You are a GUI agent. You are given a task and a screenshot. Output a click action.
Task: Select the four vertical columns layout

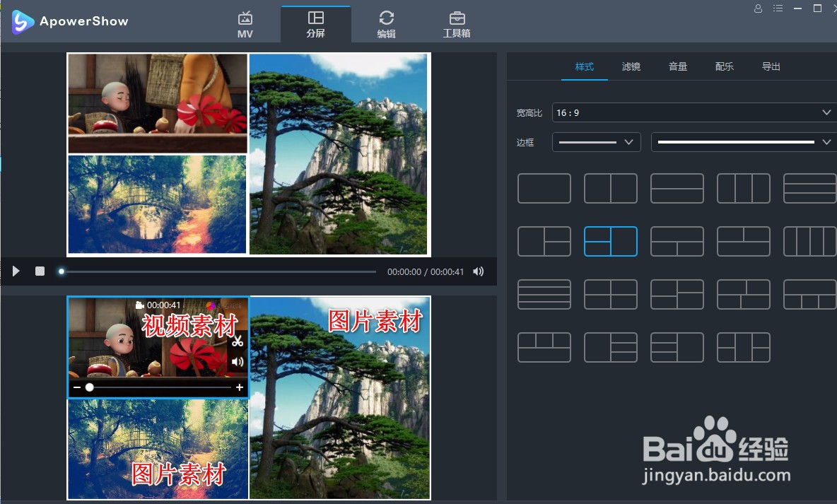coord(809,241)
